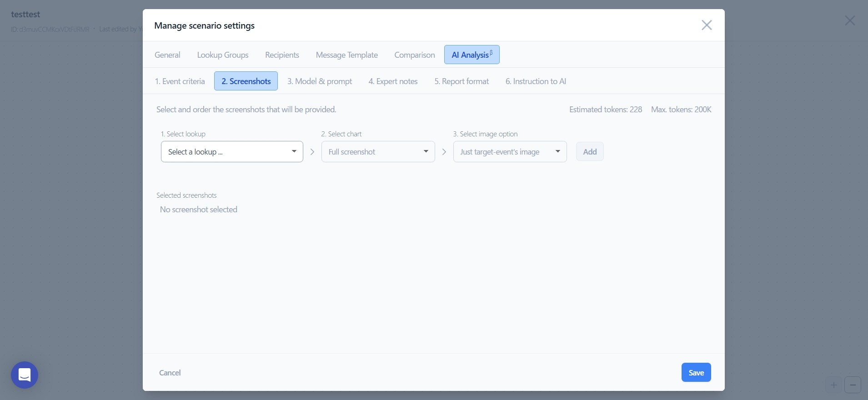Go to step 1. Event criteria
This screenshot has height=400, width=868.
pyautogui.click(x=180, y=81)
